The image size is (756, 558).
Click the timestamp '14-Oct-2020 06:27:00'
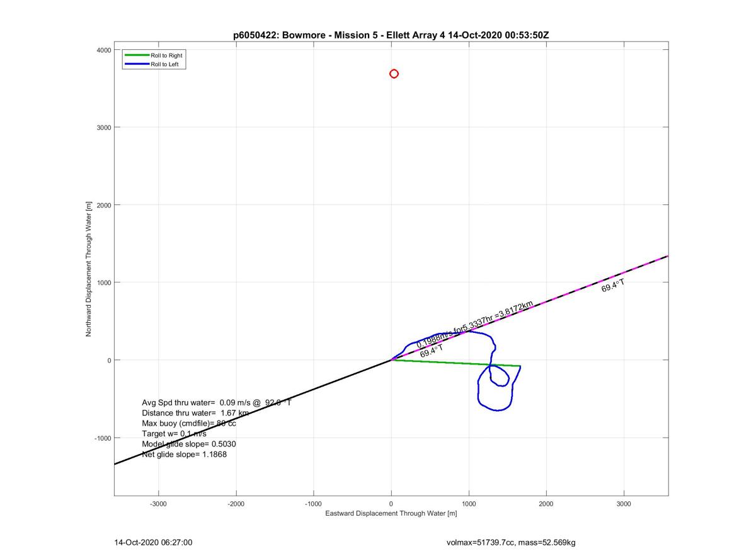point(153,542)
